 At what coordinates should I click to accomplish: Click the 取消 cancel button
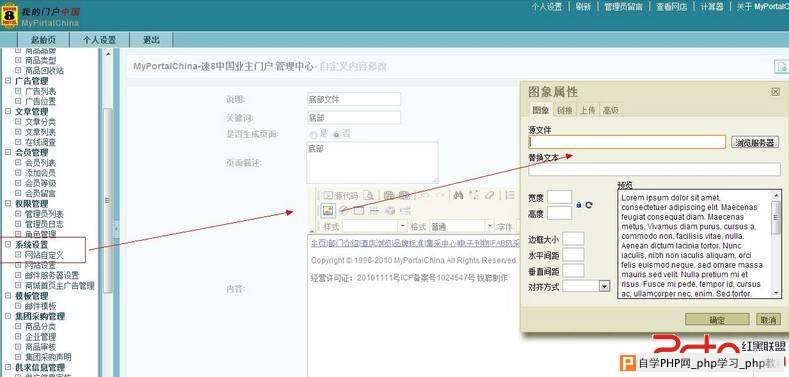(x=768, y=320)
